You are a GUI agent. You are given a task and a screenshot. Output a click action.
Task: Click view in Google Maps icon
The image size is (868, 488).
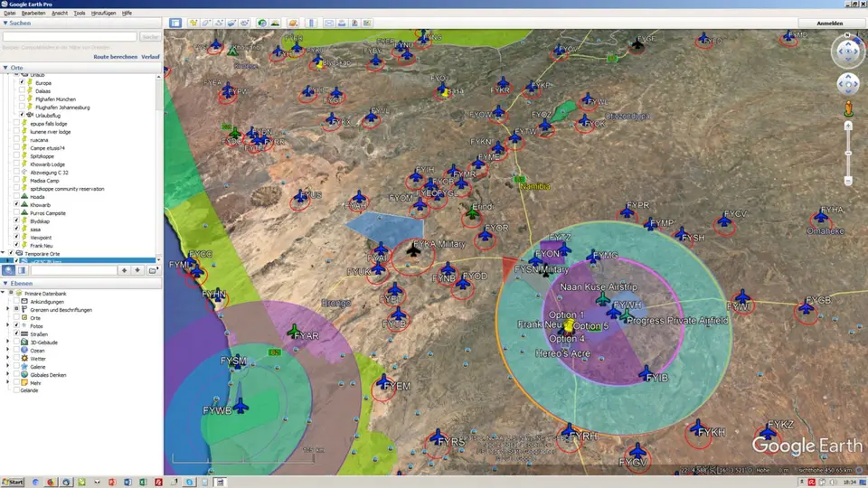(x=367, y=23)
